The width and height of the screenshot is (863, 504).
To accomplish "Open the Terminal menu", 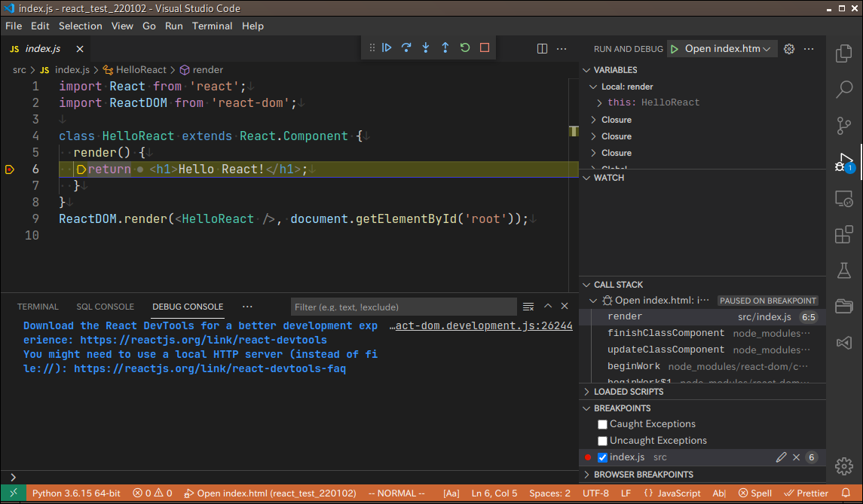I will [x=212, y=26].
